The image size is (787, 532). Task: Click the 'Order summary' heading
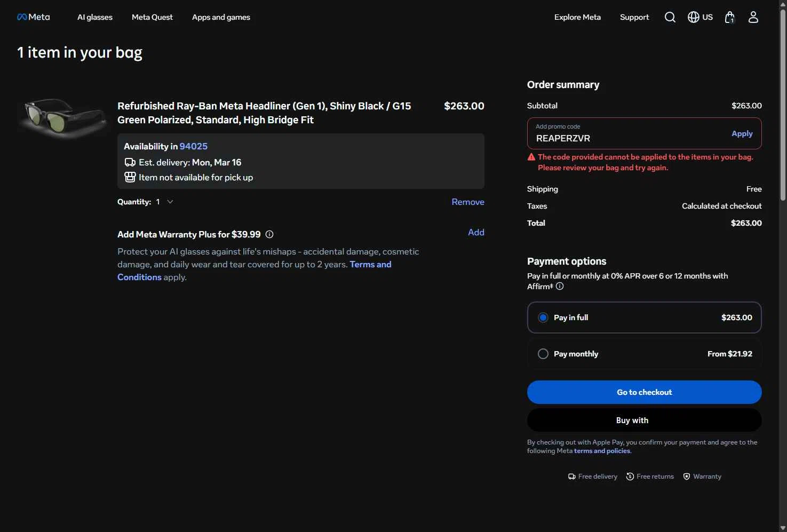[x=563, y=85]
